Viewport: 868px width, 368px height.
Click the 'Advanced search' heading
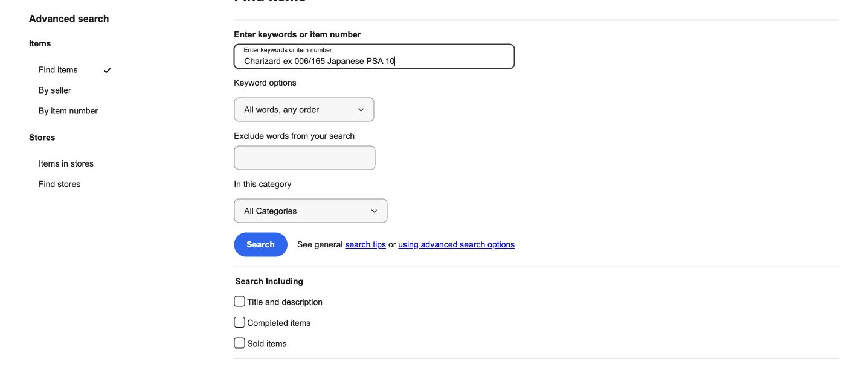(x=69, y=19)
